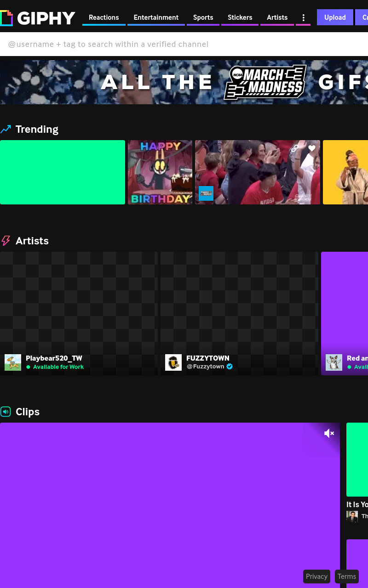
Task: Open the Happy Birthday GIF
Action: point(160,172)
